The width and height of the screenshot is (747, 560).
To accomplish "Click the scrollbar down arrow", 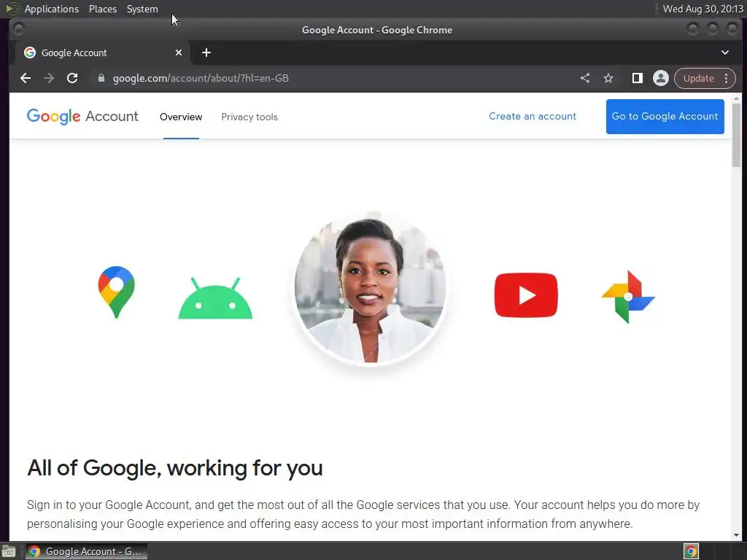I will pyautogui.click(x=736, y=535).
